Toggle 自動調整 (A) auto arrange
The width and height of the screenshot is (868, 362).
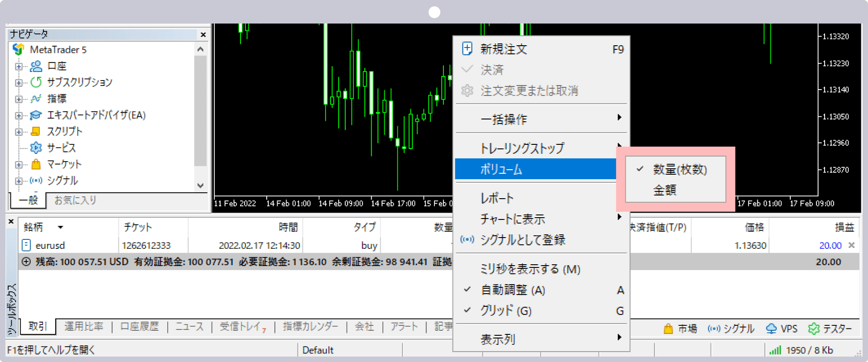pyautogui.click(x=541, y=290)
